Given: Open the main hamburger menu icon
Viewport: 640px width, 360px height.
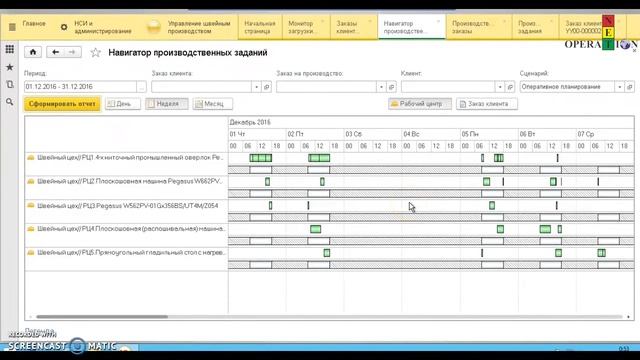Looking at the screenshot, I should (x=12, y=27).
